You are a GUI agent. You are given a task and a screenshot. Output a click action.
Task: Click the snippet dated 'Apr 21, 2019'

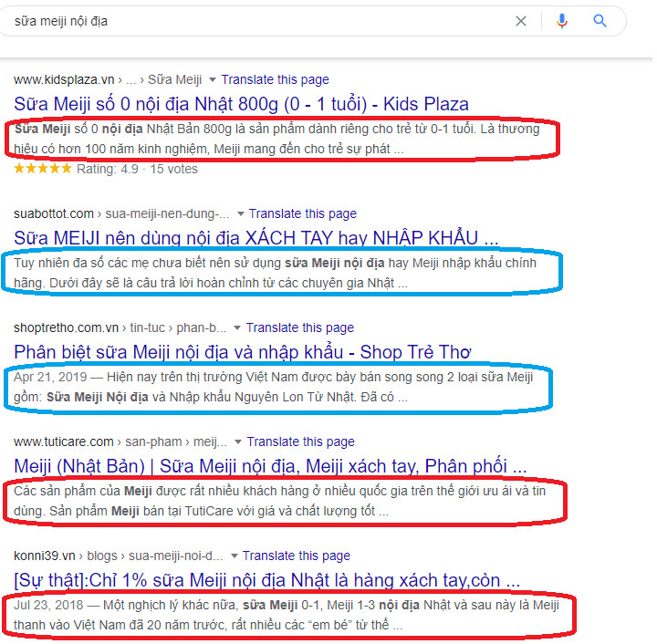click(273, 387)
